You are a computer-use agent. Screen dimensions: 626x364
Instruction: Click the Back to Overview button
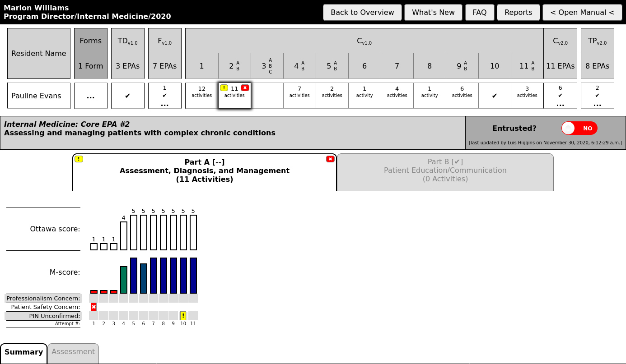362,12
